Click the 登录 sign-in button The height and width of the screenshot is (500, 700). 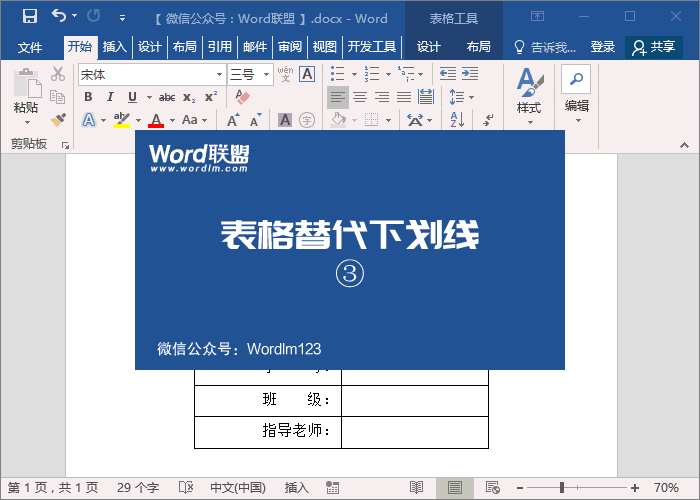603,46
